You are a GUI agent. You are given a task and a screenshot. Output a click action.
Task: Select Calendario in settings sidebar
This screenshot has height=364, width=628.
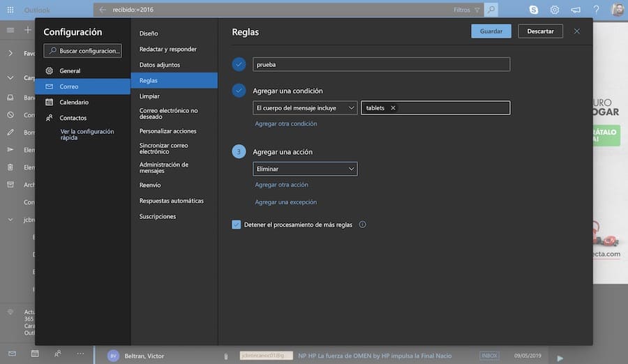click(73, 102)
